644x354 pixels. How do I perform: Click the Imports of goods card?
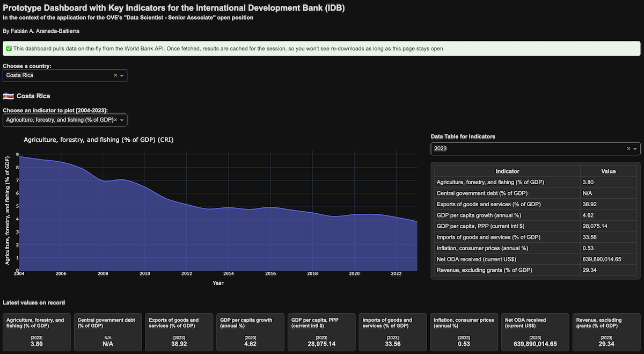click(x=393, y=332)
